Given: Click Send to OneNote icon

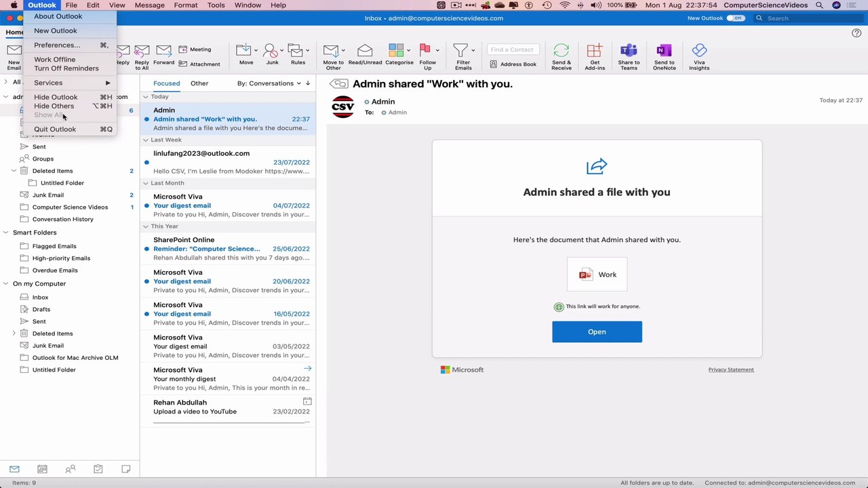Looking at the screenshot, I should click(x=664, y=50).
